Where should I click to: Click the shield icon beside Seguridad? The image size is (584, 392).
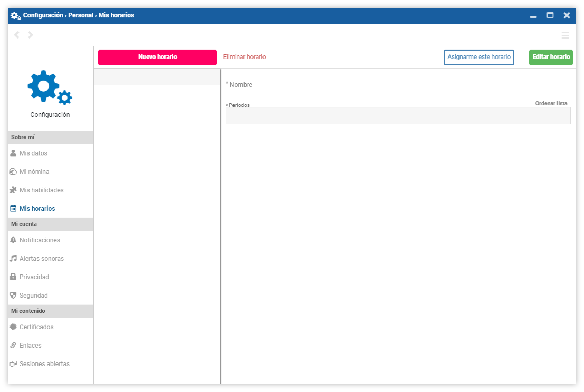13,295
